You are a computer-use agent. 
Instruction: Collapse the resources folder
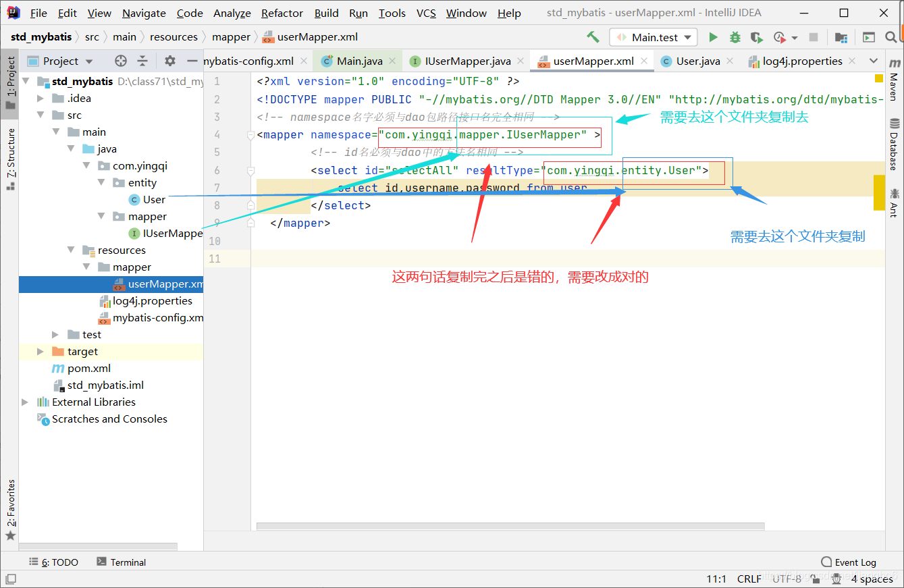click(x=71, y=250)
